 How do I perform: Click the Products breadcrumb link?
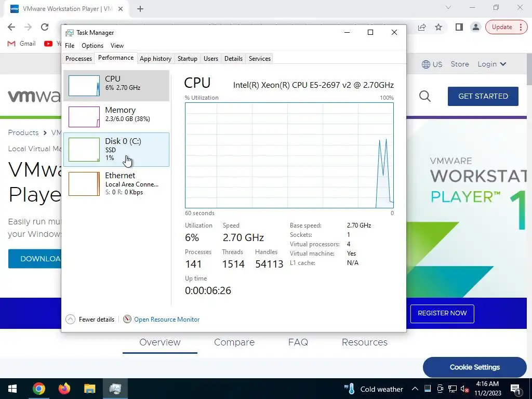tap(23, 132)
